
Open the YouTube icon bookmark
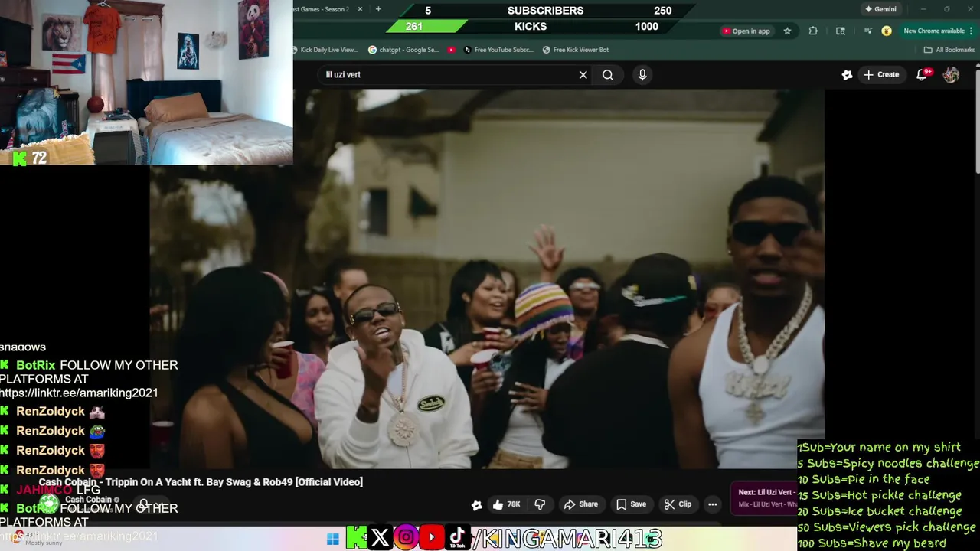point(452,50)
